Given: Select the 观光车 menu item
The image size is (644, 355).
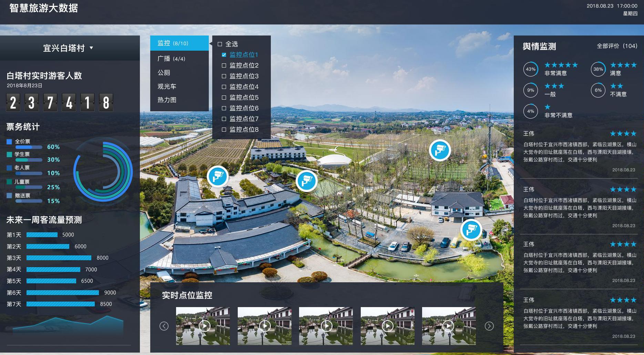Looking at the screenshot, I should pyautogui.click(x=167, y=87).
